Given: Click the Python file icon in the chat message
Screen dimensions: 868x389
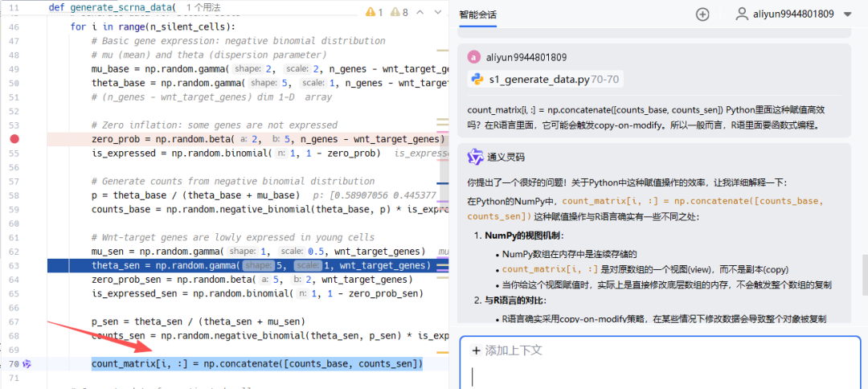Looking at the screenshot, I should click(x=477, y=79).
